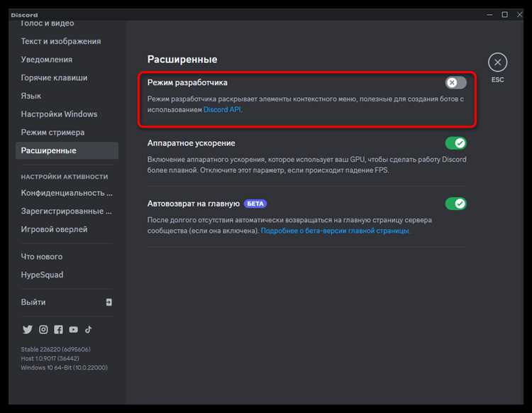Open the HypeSquad page
Viewport: 532px width, 413px height.
coord(42,275)
